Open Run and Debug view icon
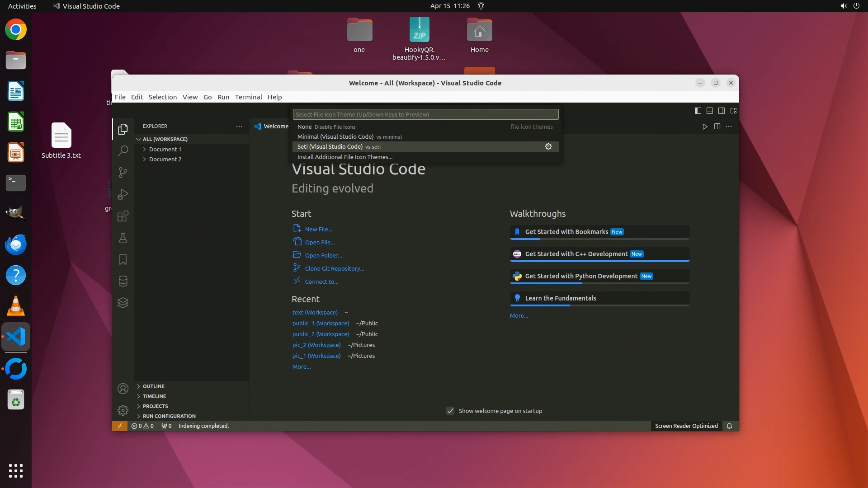The height and width of the screenshot is (488, 868). [x=123, y=194]
